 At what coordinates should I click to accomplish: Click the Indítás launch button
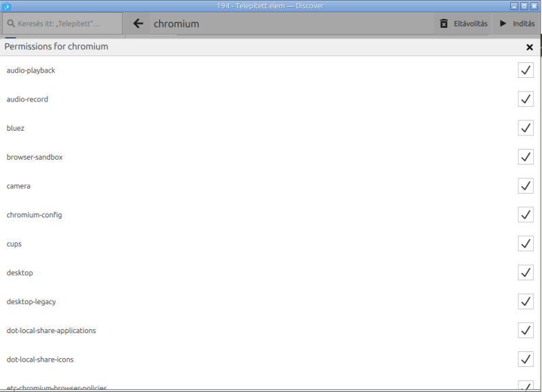[x=517, y=24]
